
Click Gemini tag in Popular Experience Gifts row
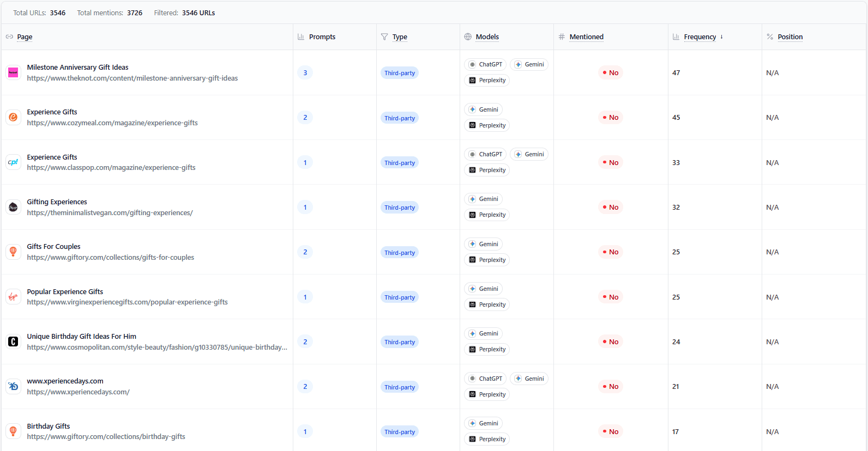pos(483,289)
